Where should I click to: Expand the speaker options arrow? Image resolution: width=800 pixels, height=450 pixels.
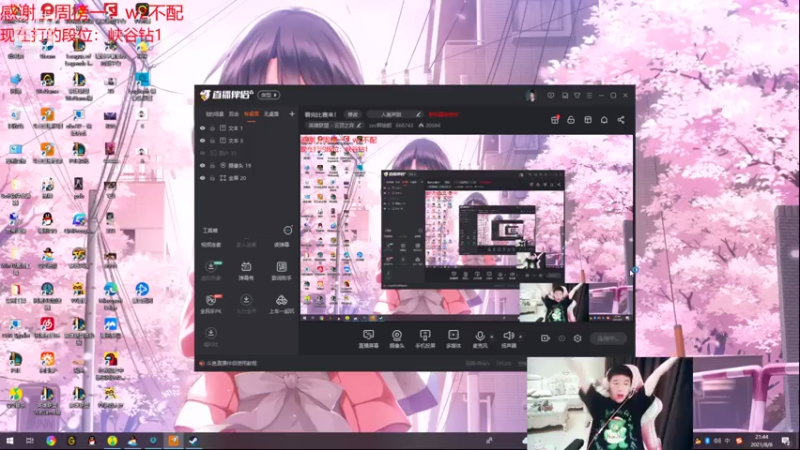coord(520,337)
